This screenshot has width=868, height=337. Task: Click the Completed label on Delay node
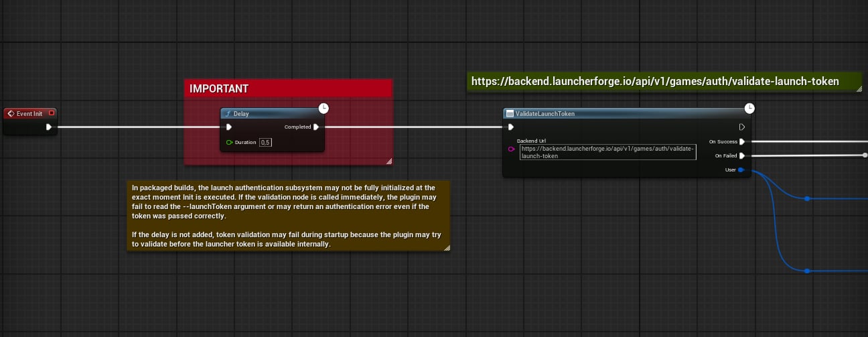pos(297,127)
